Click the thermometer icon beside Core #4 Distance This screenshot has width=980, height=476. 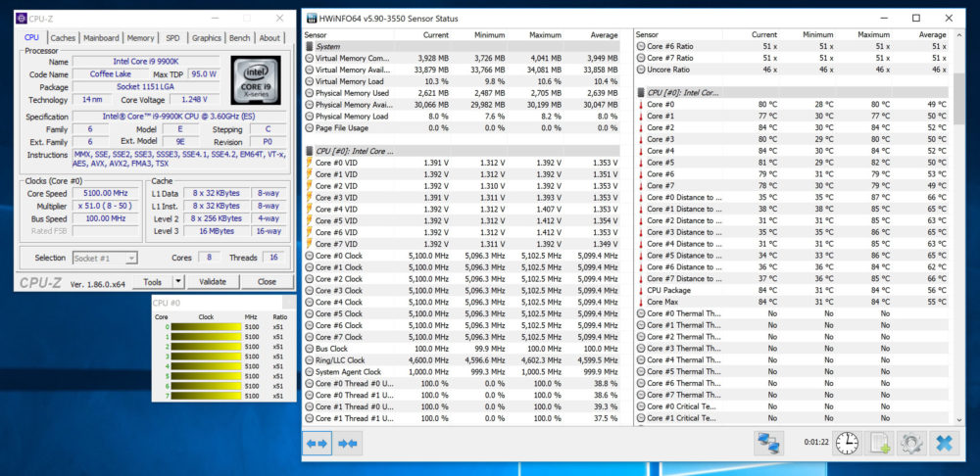coord(641,244)
